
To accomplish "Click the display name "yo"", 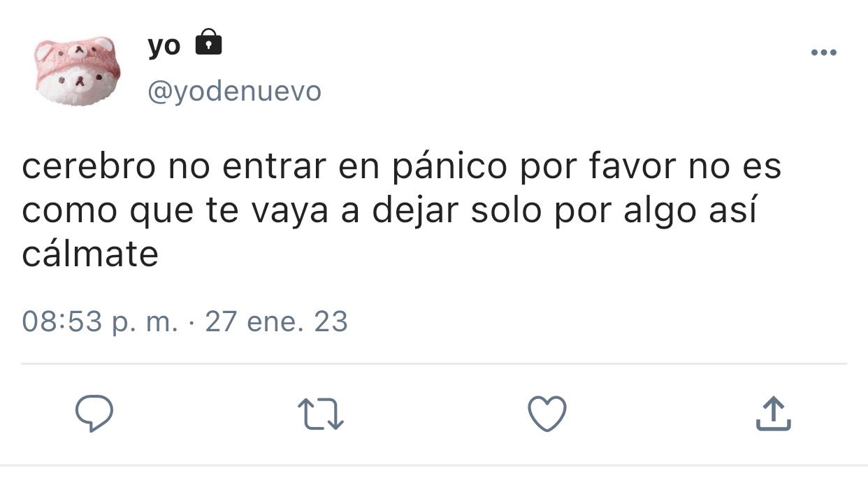I will [164, 46].
